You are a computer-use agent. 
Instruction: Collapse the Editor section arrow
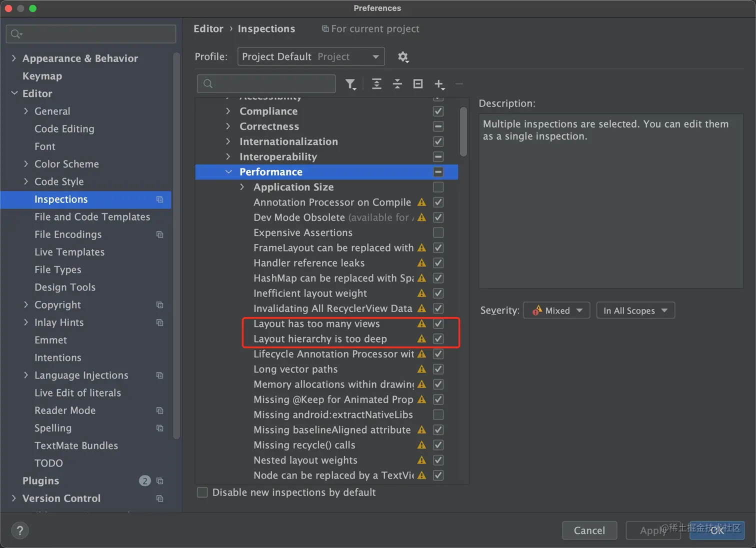click(x=14, y=93)
